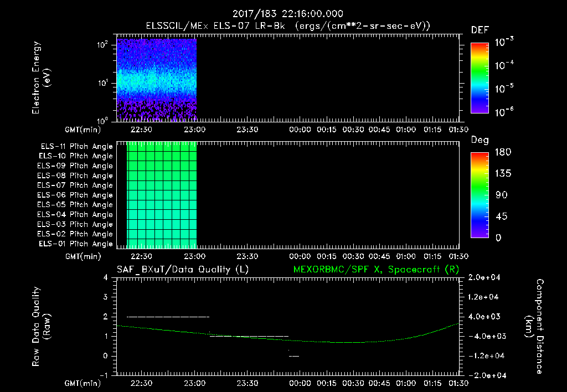567x392 pixels.
Task: Click the DEF color bar
Action: 480,78
